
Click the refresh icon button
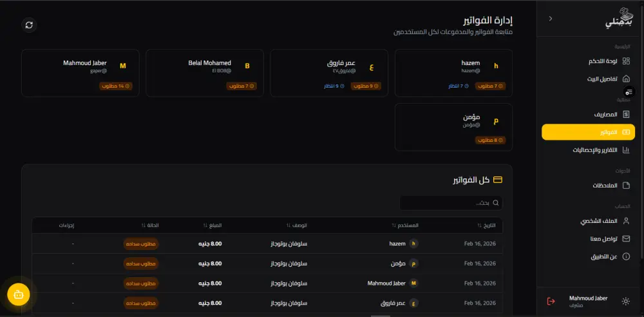(x=29, y=25)
